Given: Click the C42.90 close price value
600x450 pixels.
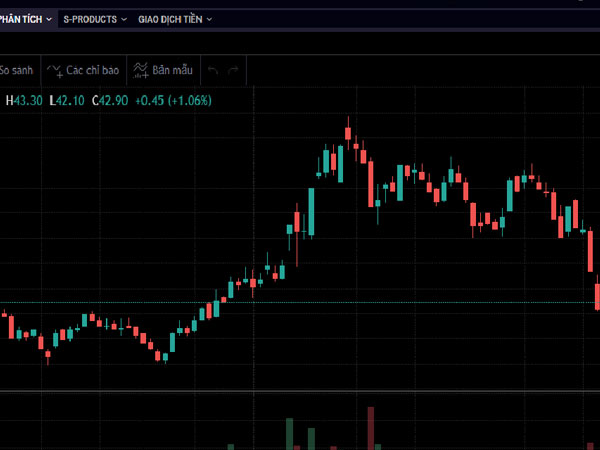Looking at the screenshot, I should point(111,100).
